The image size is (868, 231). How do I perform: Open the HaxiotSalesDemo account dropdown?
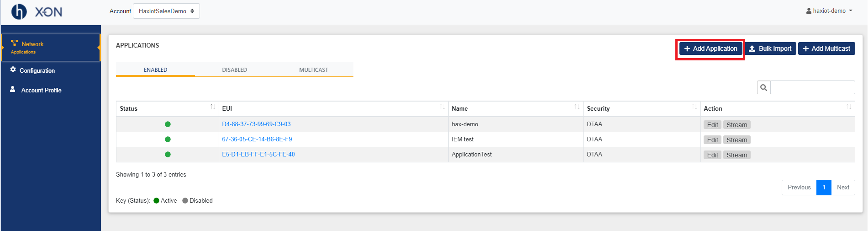tap(166, 11)
